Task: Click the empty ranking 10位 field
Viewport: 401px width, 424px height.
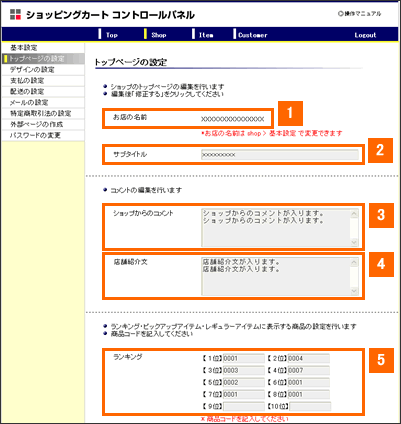Action: (x=310, y=407)
